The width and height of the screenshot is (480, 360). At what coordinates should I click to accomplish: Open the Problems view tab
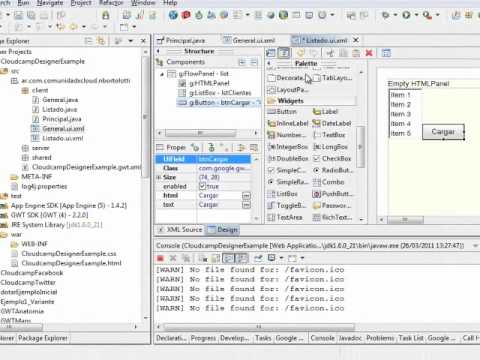[380, 338]
